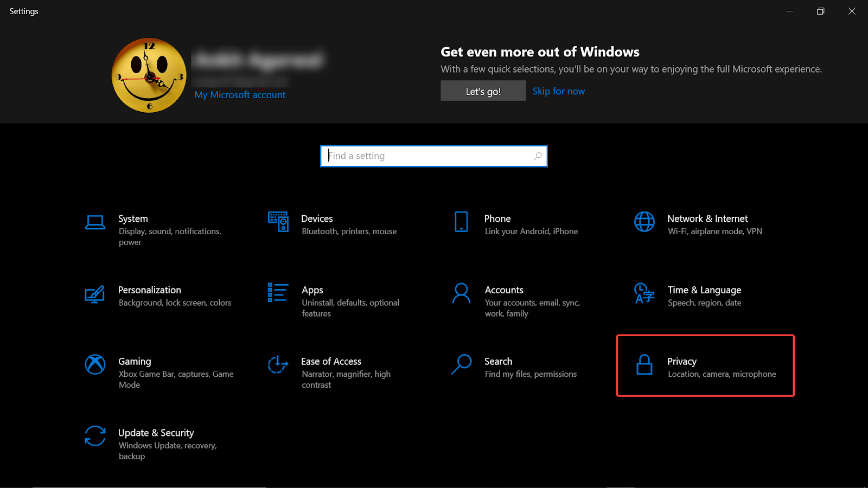The image size is (868, 488).
Task: Click the clock smiley profile picture
Action: (149, 75)
